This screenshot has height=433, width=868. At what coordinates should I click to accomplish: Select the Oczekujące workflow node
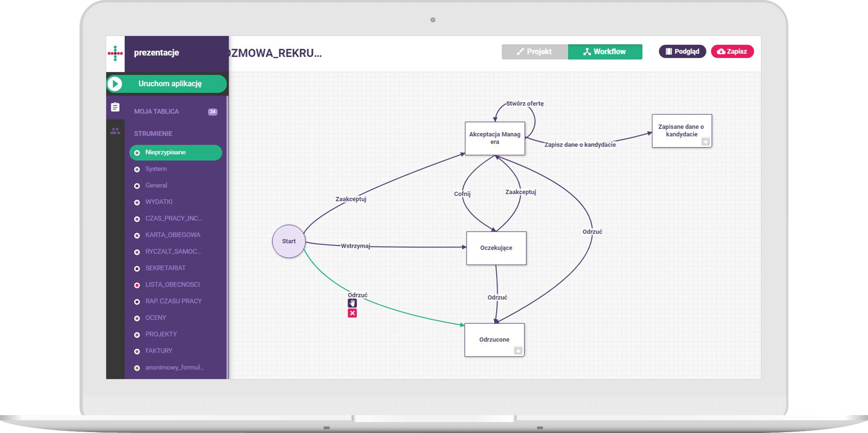tap(496, 248)
